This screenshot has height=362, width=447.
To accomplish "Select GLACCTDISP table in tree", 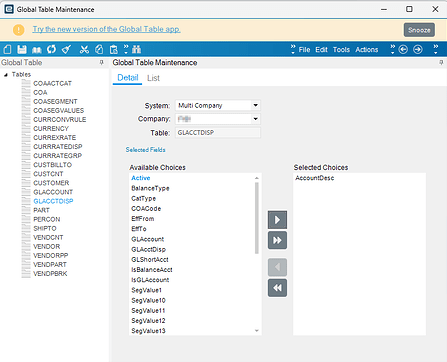I will (53, 201).
